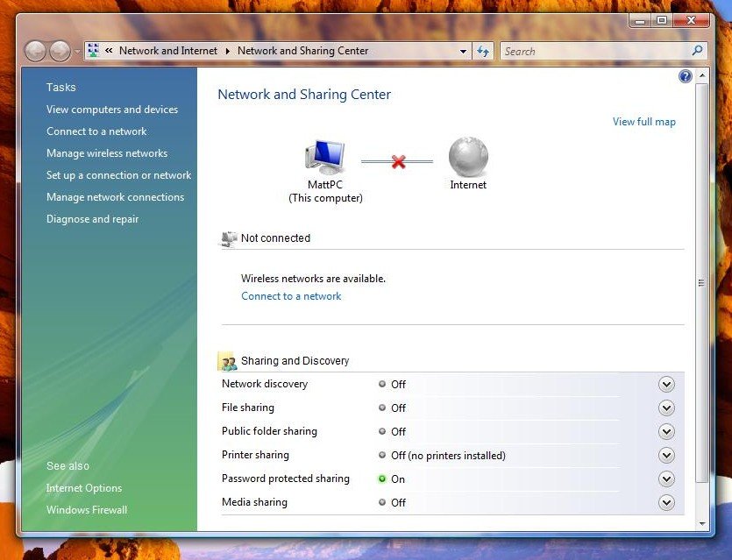This screenshot has width=732, height=560.
Task: Click the Network and Sharing Center page heading
Action: (304, 95)
